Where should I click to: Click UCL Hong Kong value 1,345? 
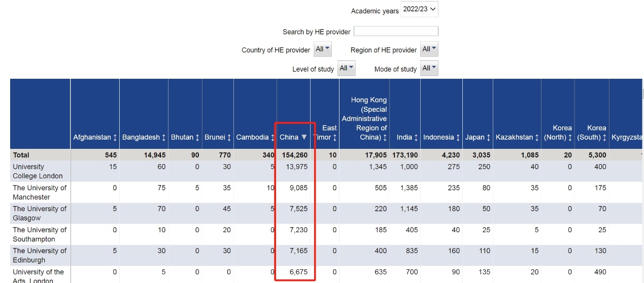[378, 167]
